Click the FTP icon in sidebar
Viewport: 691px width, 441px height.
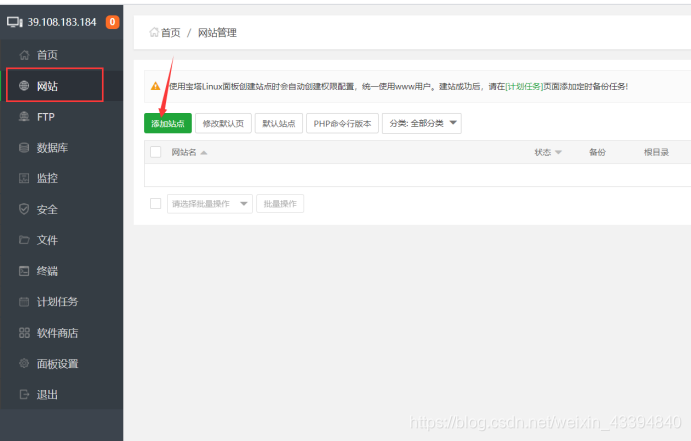click(24, 117)
